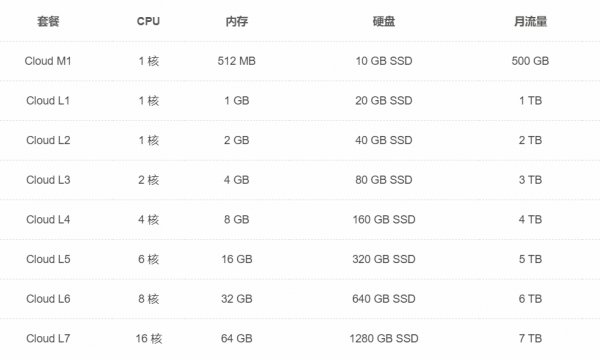600x360 pixels.
Task: Select the Cloud L3 plan name
Action: point(48,180)
